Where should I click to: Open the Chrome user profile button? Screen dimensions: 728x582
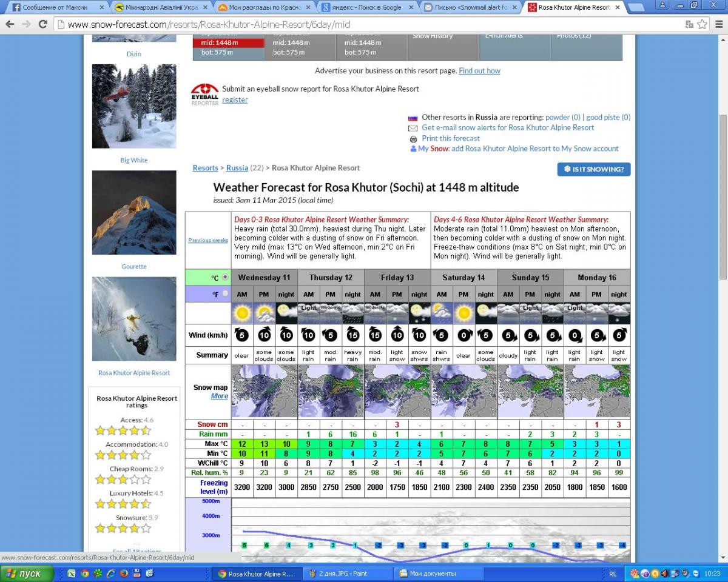[x=662, y=5]
